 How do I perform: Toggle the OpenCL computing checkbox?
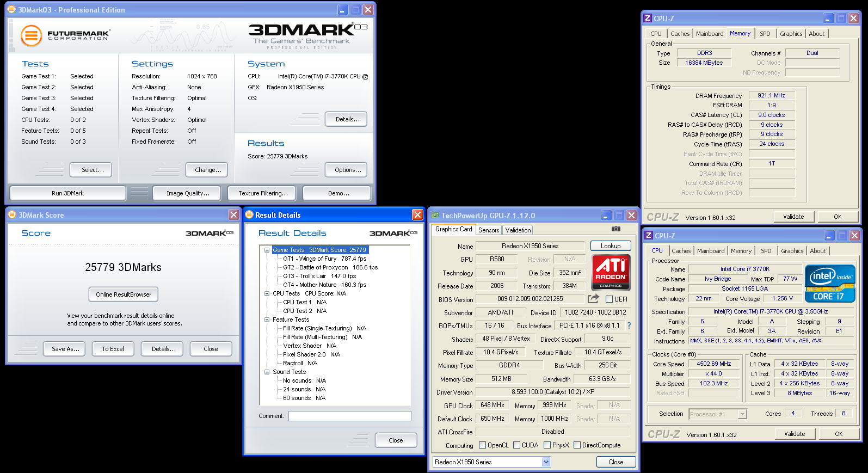(482, 445)
